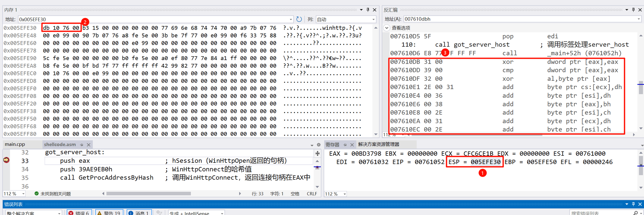
Task: Open the 整个解决方案 scope dropdown
Action: coord(33,213)
